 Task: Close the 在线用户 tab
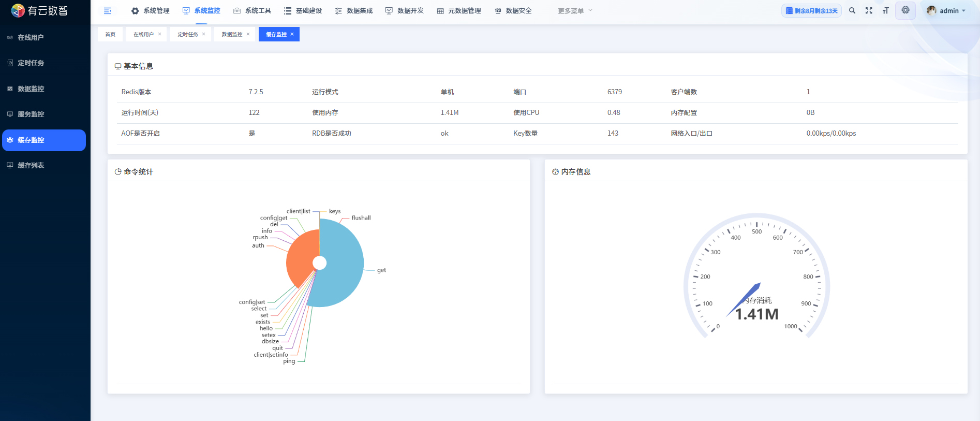click(160, 34)
